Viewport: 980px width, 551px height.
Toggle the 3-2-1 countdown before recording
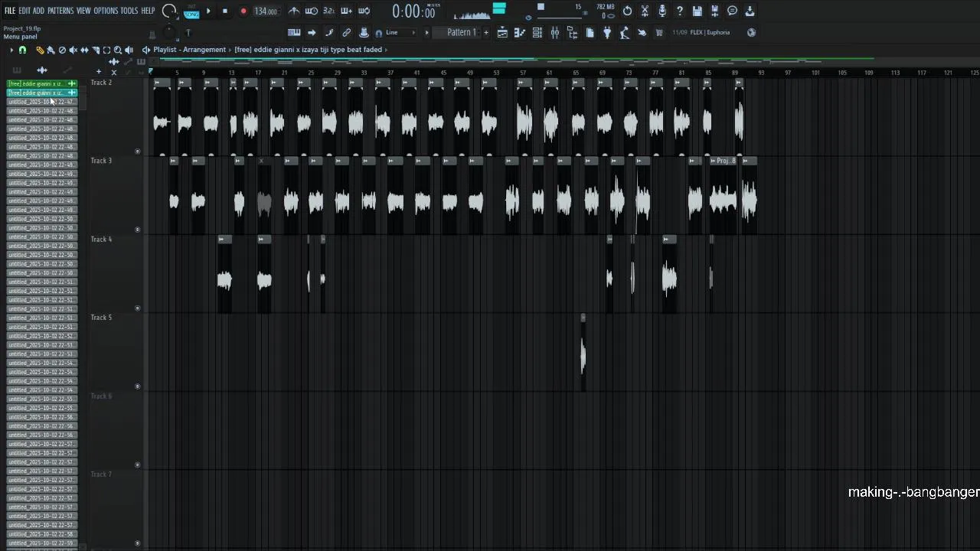(x=329, y=11)
